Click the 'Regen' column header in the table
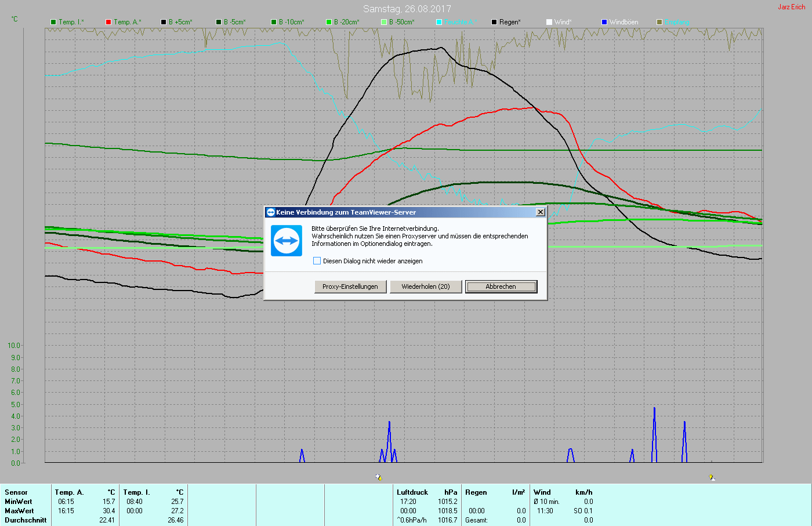 tap(476, 492)
